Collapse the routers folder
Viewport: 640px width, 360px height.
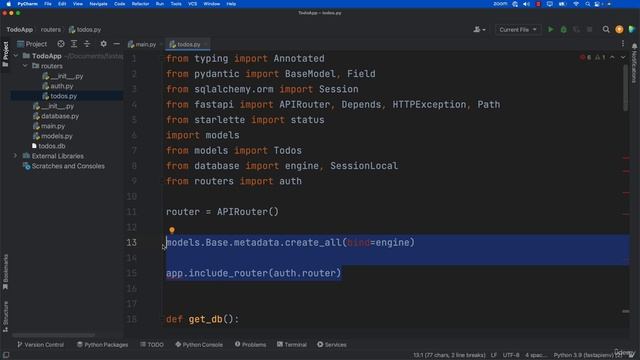pyautogui.click(x=25, y=66)
